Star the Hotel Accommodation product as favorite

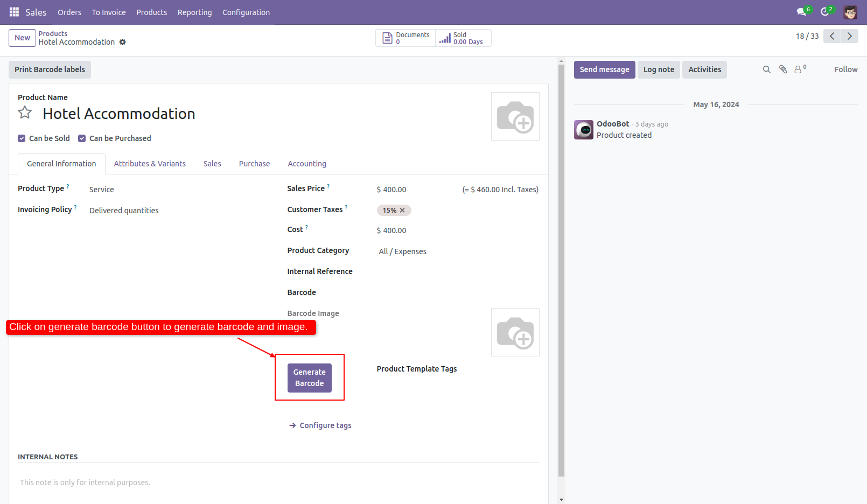(25, 112)
